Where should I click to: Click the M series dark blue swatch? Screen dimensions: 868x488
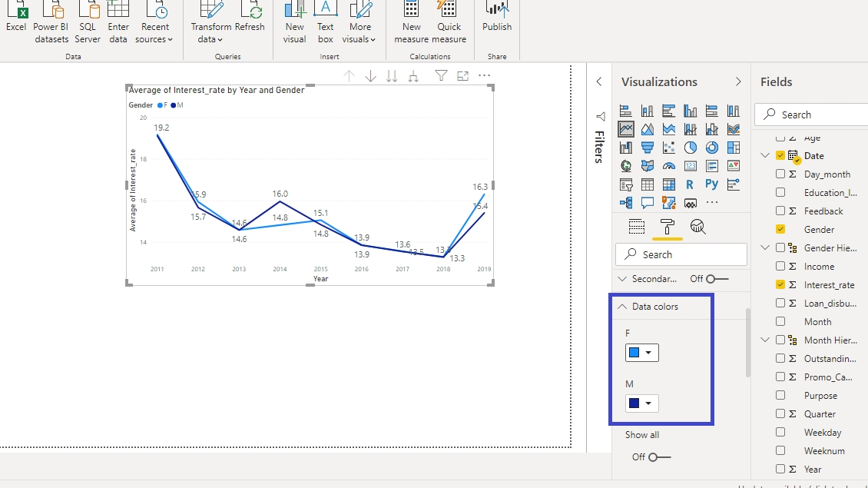pos(634,403)
